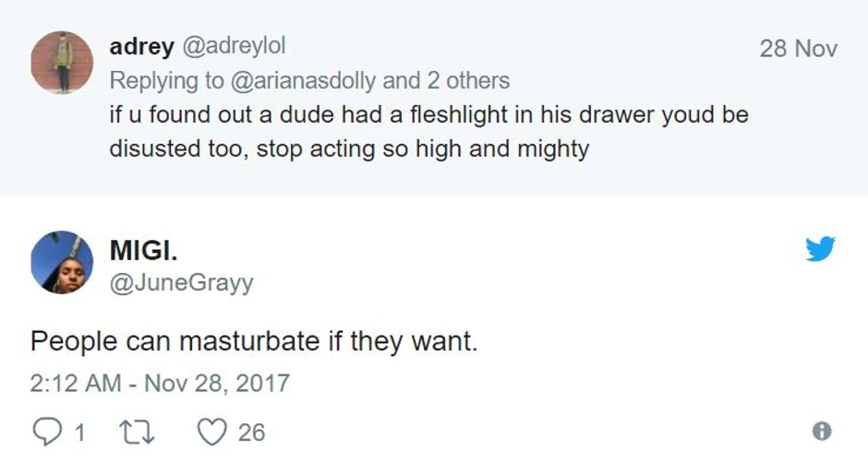Open adrey's profile picture

point(62,62)
